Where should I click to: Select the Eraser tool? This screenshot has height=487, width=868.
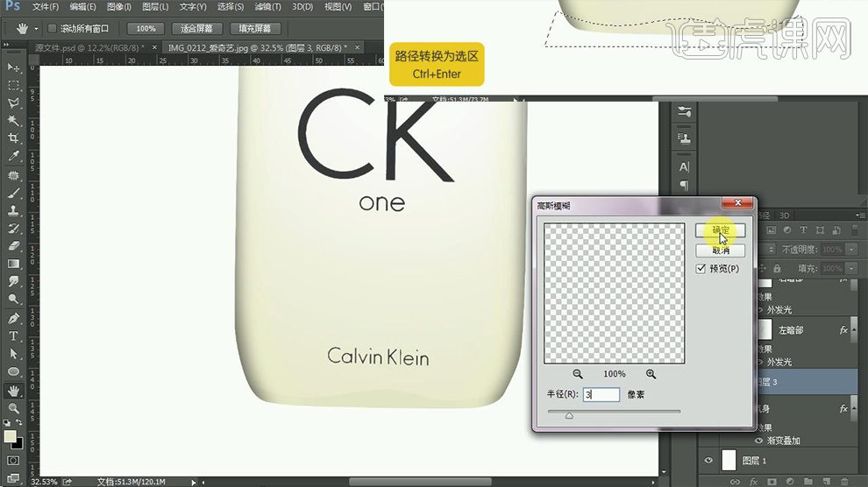point(13,246)
